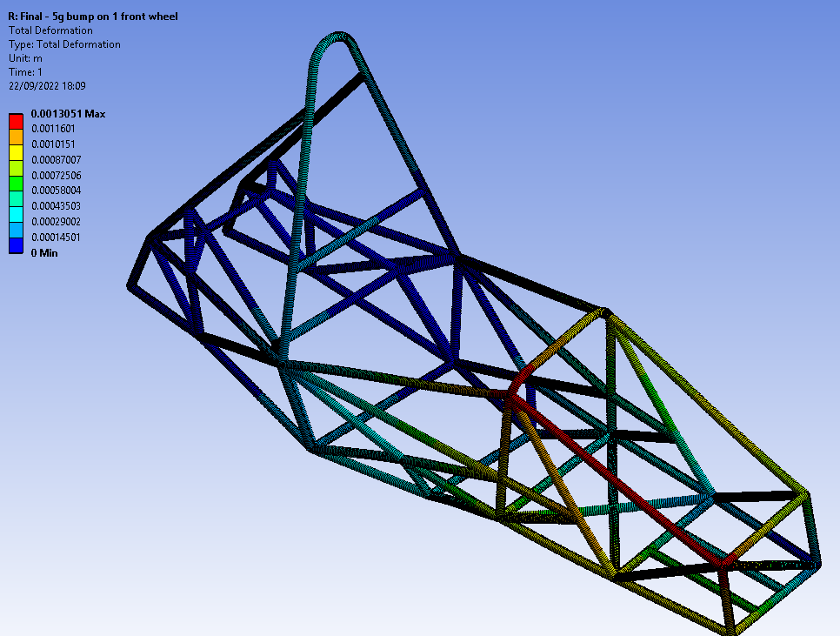Select the 'Type: Total Deformation' text line
The height and width of the screenshot is (636, 840).
pyautogui.click(x=64, y=44)
